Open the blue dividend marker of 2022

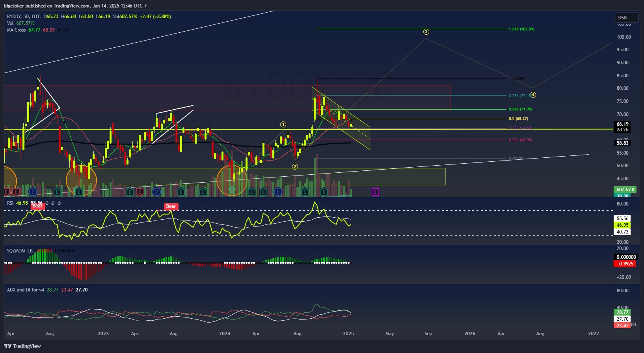click(x=33, y=192)
